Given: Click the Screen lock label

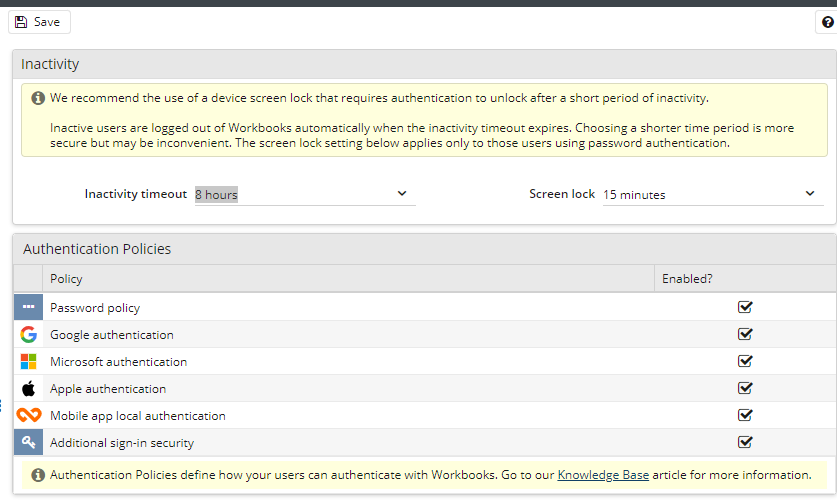Looking at the screenshot, I should click(x=562, y=194).
